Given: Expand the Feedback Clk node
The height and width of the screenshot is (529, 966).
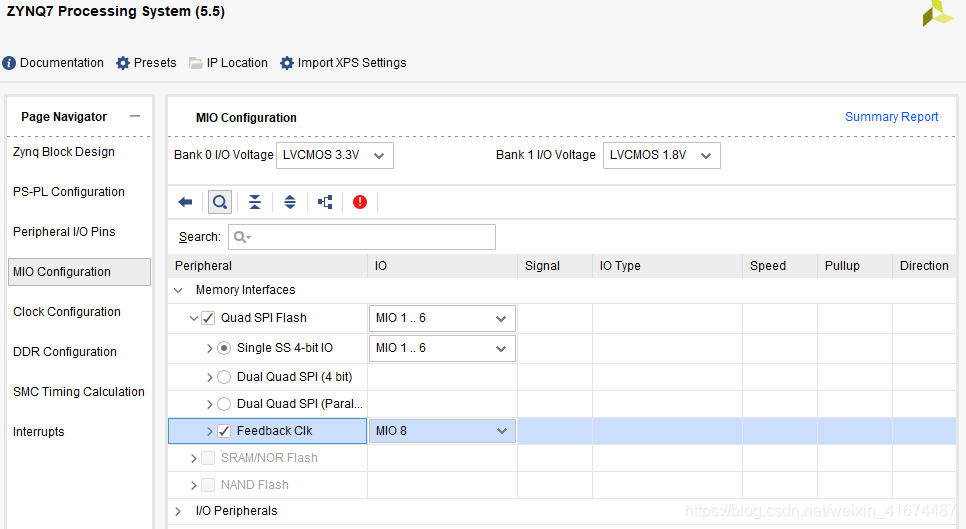Looking at the screenshot, I should pyautogui.click(x=209, y=432).
